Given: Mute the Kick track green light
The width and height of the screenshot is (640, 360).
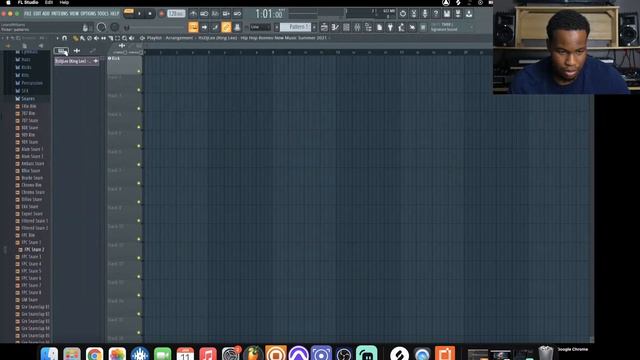Looking at the screenshot, I should tap(139, 71).
